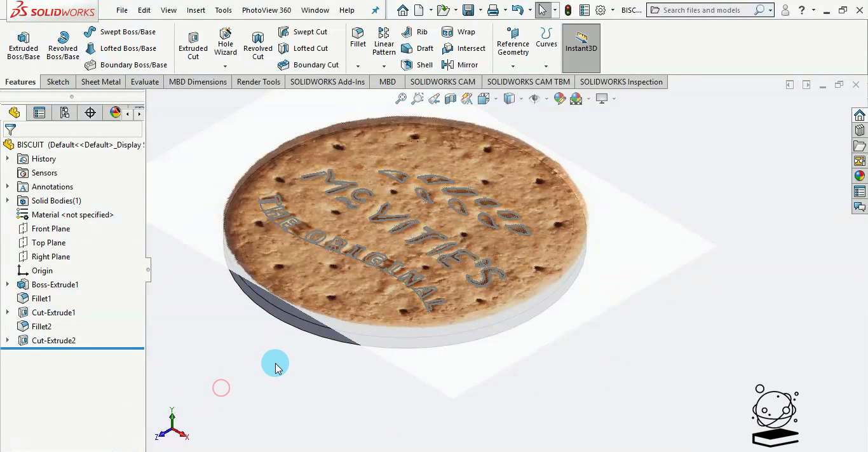This screenshot has width=868, height=452.
Task: Open the Options gear icon
Action: (x=600, y=10)
